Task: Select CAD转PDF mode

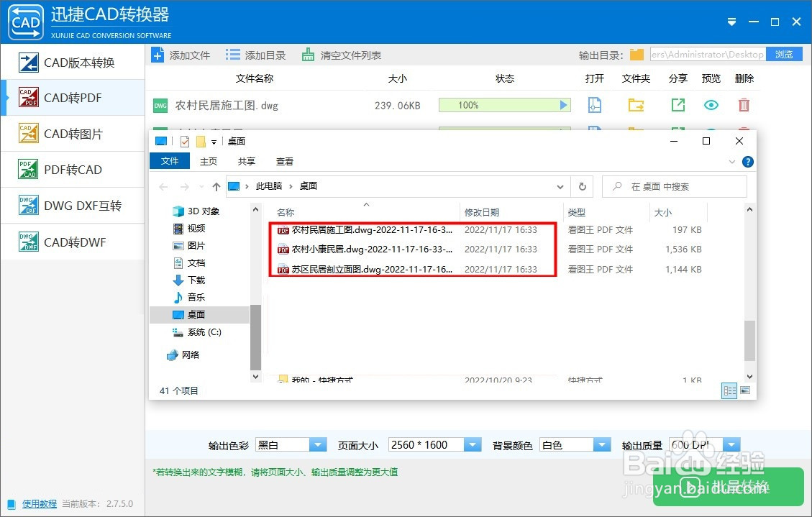Action: tap(73, 98)
